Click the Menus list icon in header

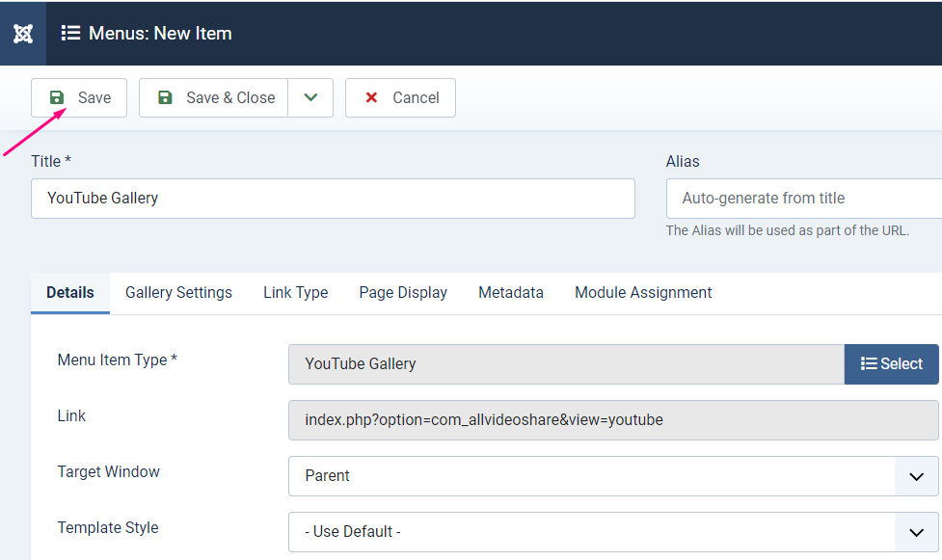tap(70, 33)
